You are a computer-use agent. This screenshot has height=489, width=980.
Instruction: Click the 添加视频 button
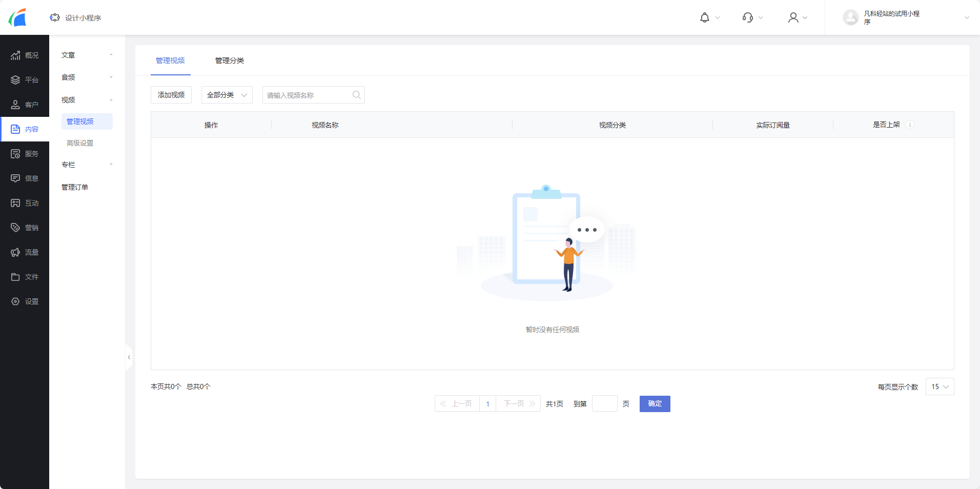(171, 95)
